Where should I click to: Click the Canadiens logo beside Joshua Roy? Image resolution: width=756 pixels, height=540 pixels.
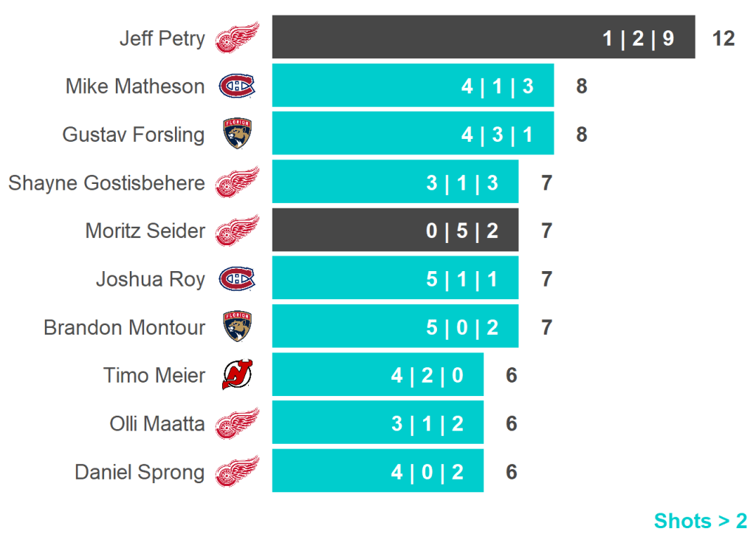click(x=237, y=278)
